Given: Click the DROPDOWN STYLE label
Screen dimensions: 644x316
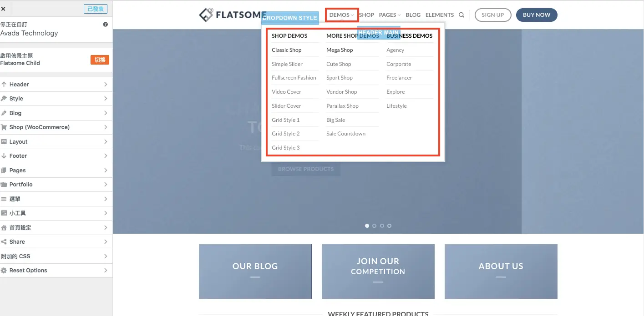Looking at the screenshot, I should coord(289,18).
